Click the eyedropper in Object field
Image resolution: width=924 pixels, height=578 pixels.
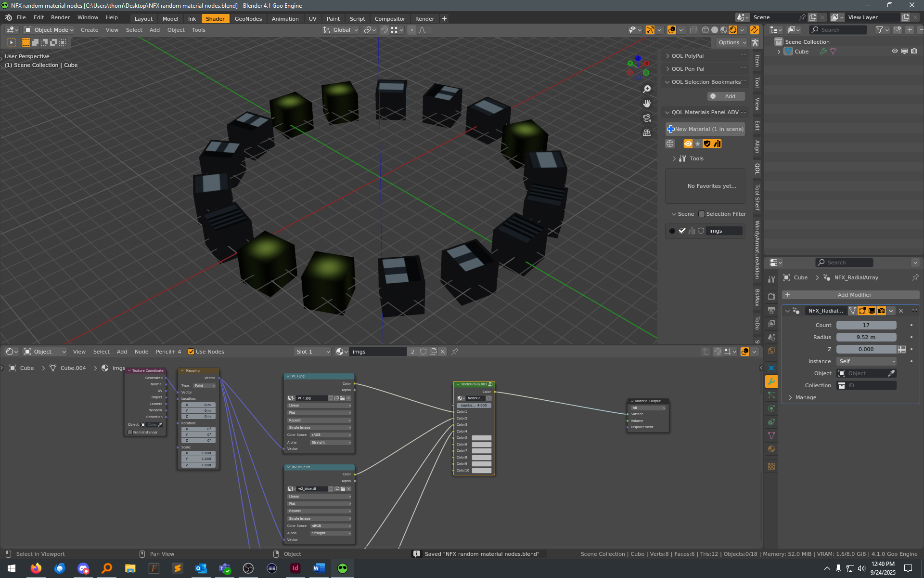[891, 373]
